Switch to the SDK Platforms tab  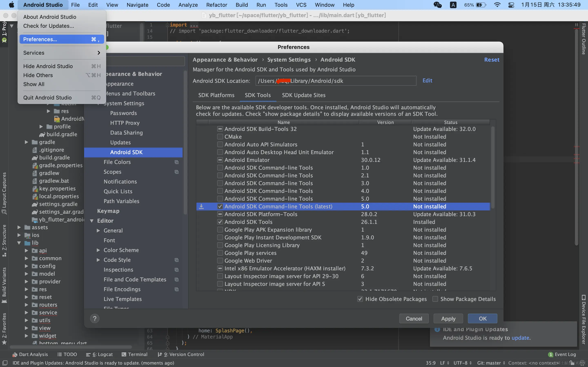216,95
